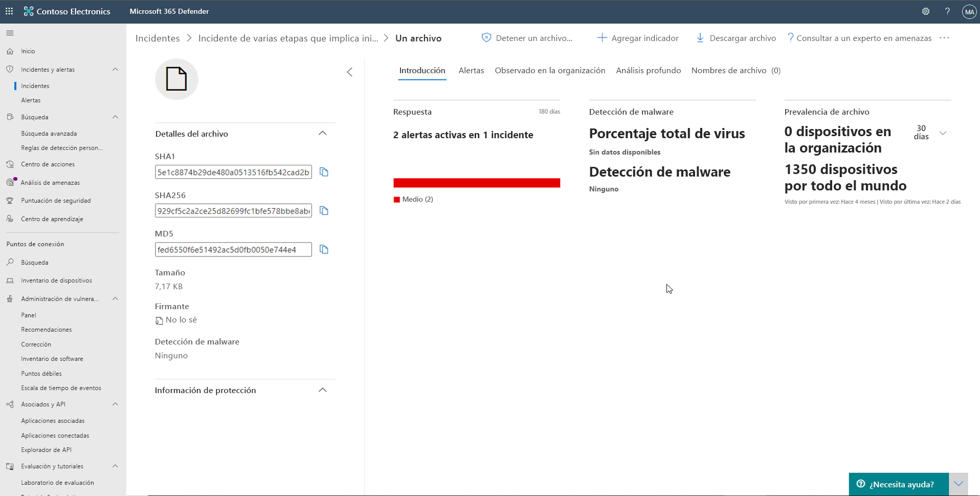Click the Descargar archivo download icon
980x496 pixels.
pyautogui.click(x=700, y=38)
